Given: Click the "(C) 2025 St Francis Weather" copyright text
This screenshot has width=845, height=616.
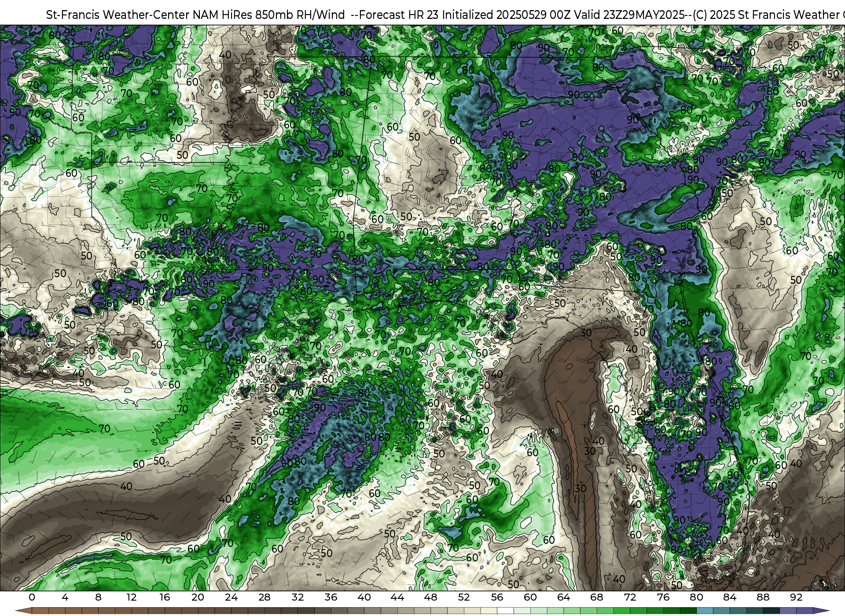Looking at the screenshot, I should [x=767, y=15].
